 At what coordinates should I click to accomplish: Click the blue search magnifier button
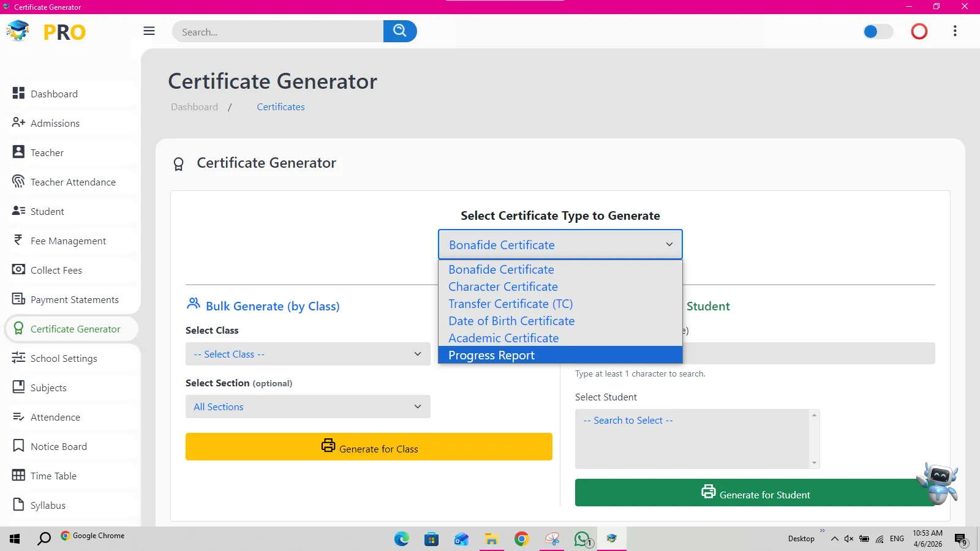[400, 31]
